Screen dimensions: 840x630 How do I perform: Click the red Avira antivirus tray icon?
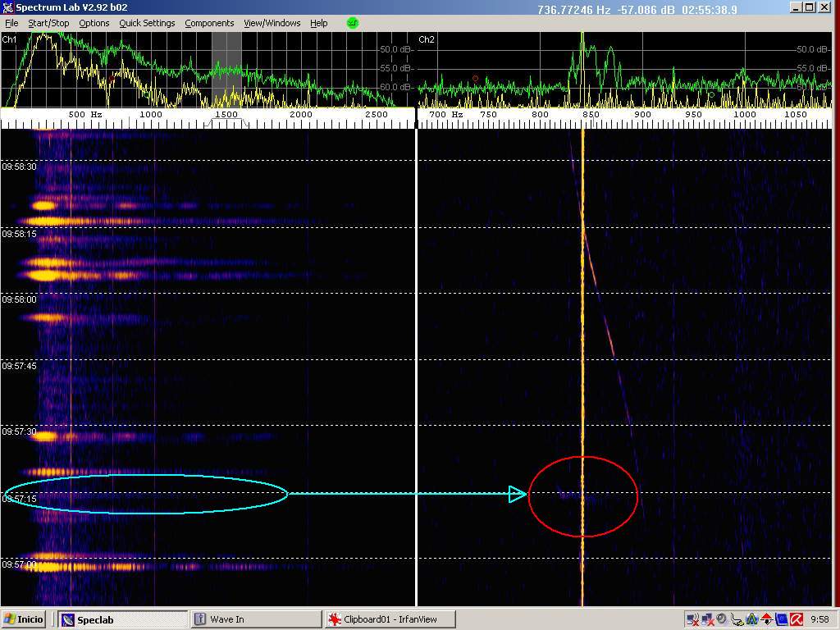796,619
